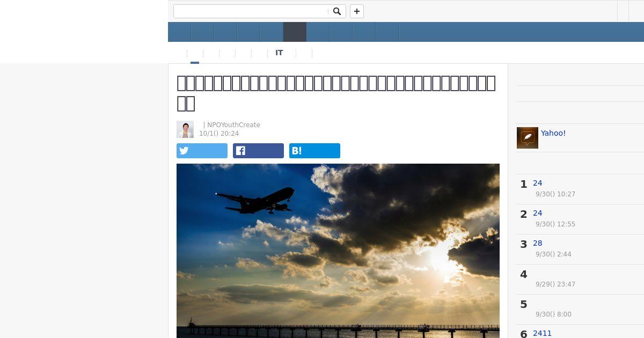Bookmark article with Hatena B! button

point(314,151)
